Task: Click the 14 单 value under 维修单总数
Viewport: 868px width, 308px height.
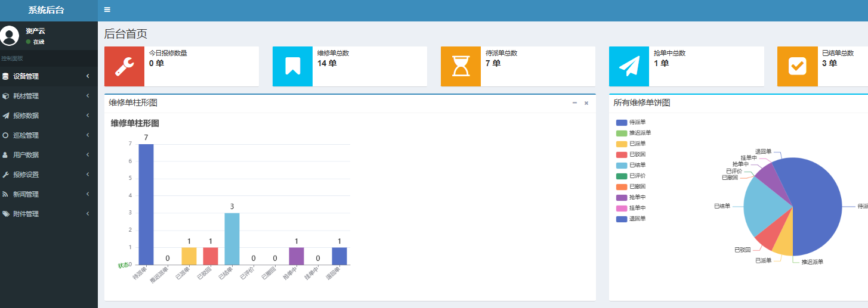Action: [x=327, y=63]
